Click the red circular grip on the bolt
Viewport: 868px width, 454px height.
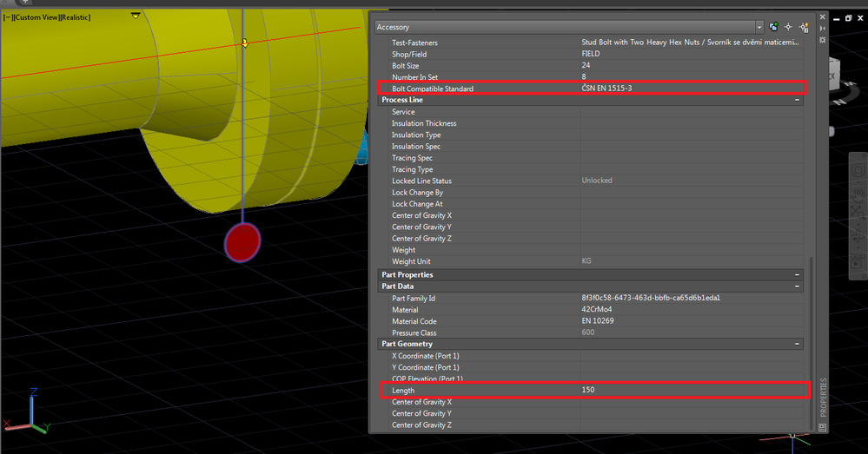click(x=242, y=242)
